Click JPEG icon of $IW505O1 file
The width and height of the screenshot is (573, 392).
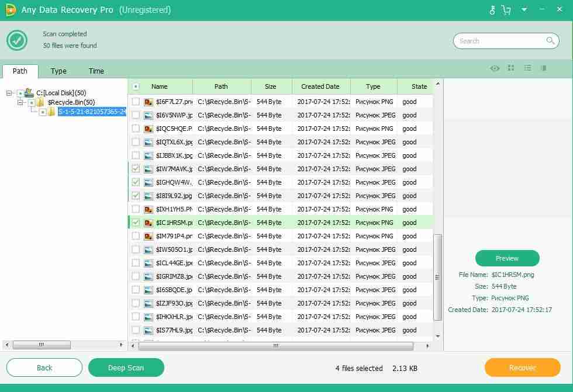(149, 249)
